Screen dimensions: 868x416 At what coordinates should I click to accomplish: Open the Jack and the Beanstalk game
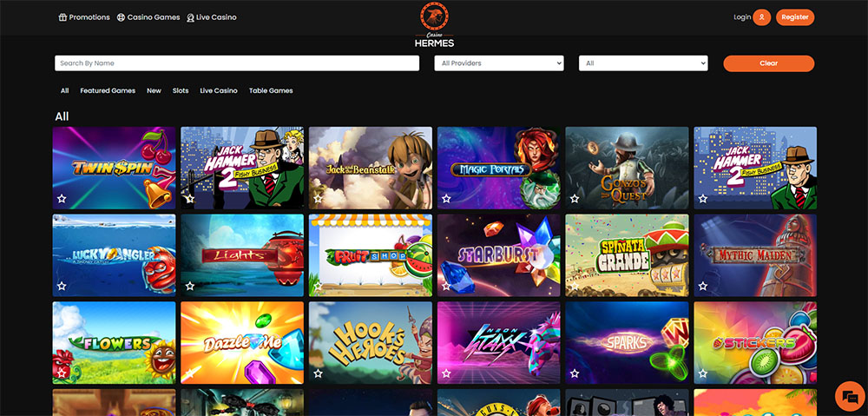[371, 168]
